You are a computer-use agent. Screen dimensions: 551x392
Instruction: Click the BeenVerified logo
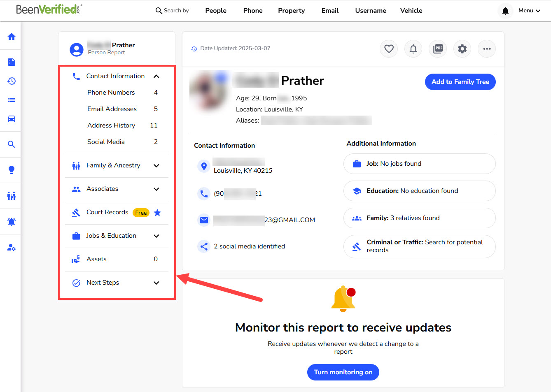pyautogui.click(x=49, y=9)
